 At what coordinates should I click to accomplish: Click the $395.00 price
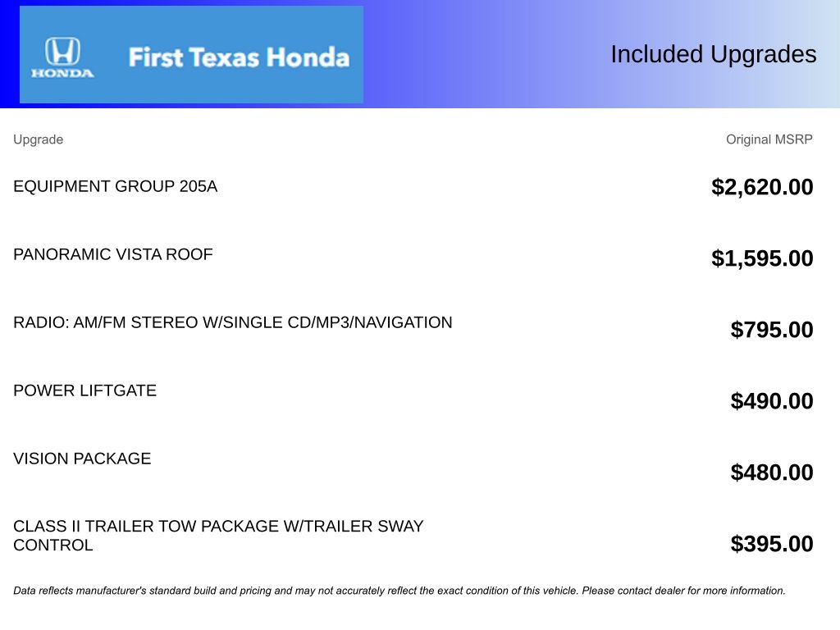coord(772,544)
